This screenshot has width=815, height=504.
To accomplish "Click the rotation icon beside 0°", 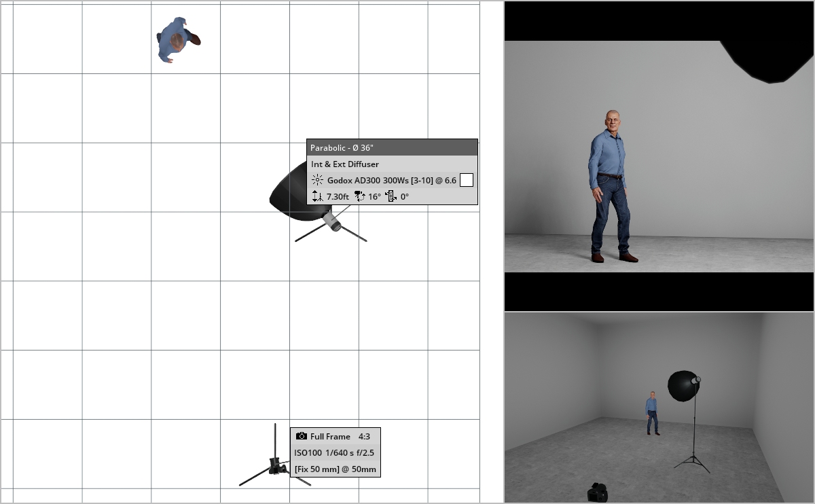I will [391, 196].
